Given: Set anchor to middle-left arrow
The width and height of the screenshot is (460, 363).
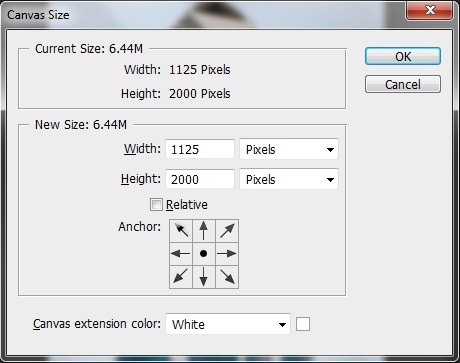Looking at the screenshot, I should (x=181, y=254).
